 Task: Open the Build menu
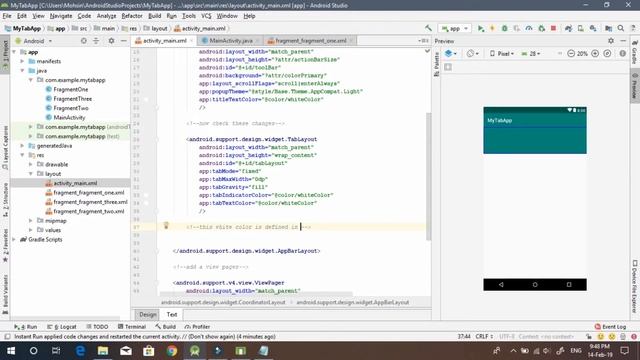pyautogui.click(x=154, y=16)
